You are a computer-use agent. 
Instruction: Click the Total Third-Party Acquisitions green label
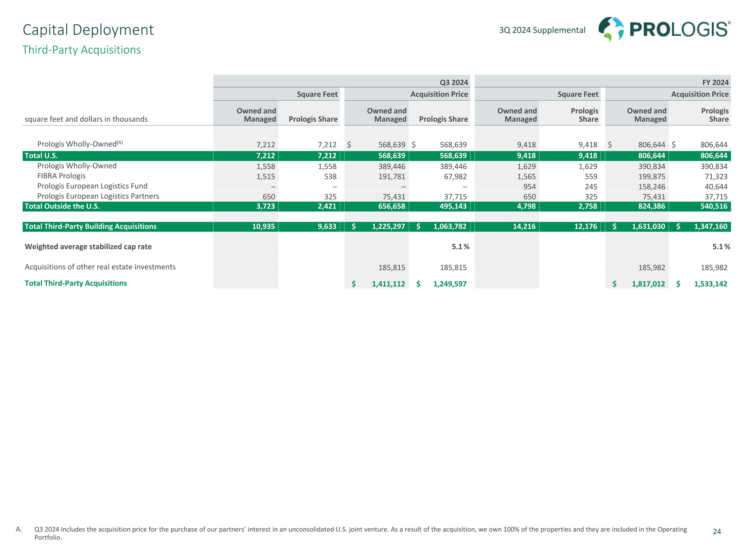[76, 283]
